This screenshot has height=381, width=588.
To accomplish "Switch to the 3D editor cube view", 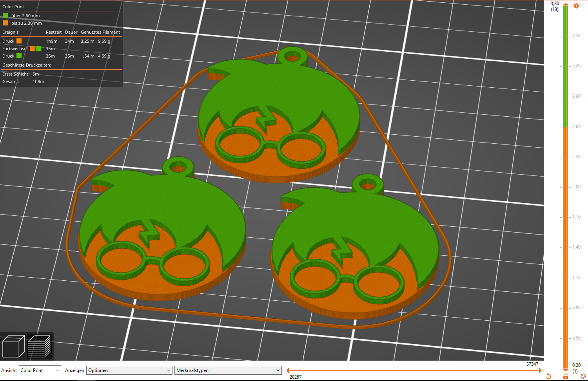I will click(x=14, y=346).
